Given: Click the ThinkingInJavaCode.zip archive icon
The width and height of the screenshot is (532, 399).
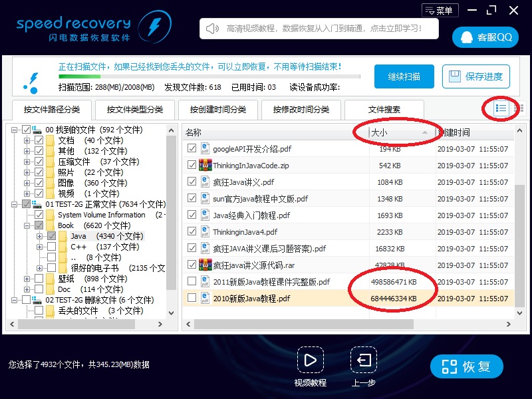Looking at the screenshot, I should tap(205, 166).
